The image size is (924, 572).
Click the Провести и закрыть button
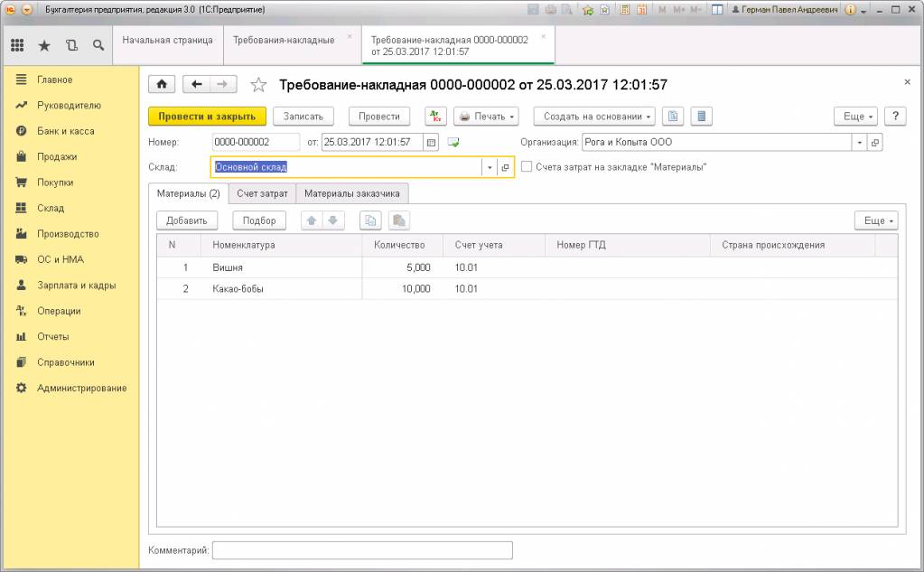[x=207, y=117]
